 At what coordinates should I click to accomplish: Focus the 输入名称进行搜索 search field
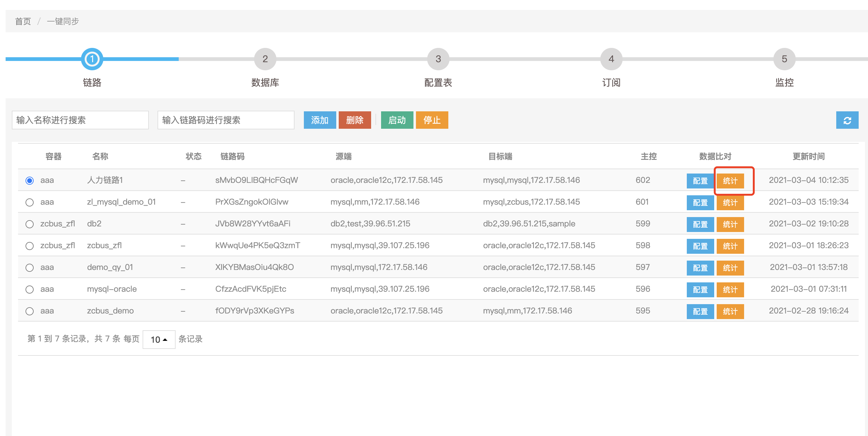(x=80, y=120)
